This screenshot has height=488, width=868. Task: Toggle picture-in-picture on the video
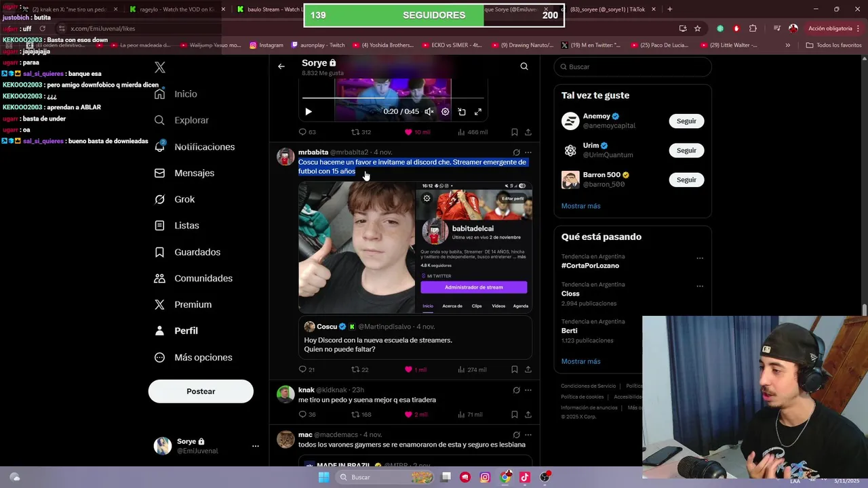pyautogui.click(x=462, y=112)
